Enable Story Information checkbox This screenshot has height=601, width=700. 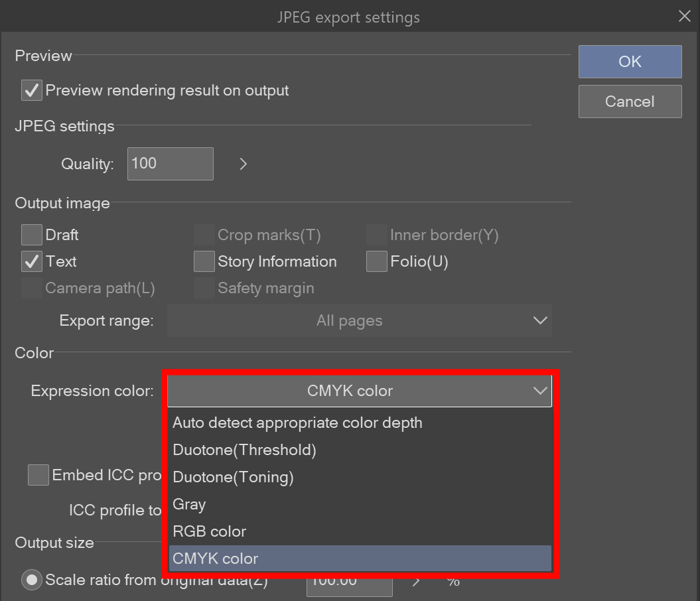(x=204, y=262)
